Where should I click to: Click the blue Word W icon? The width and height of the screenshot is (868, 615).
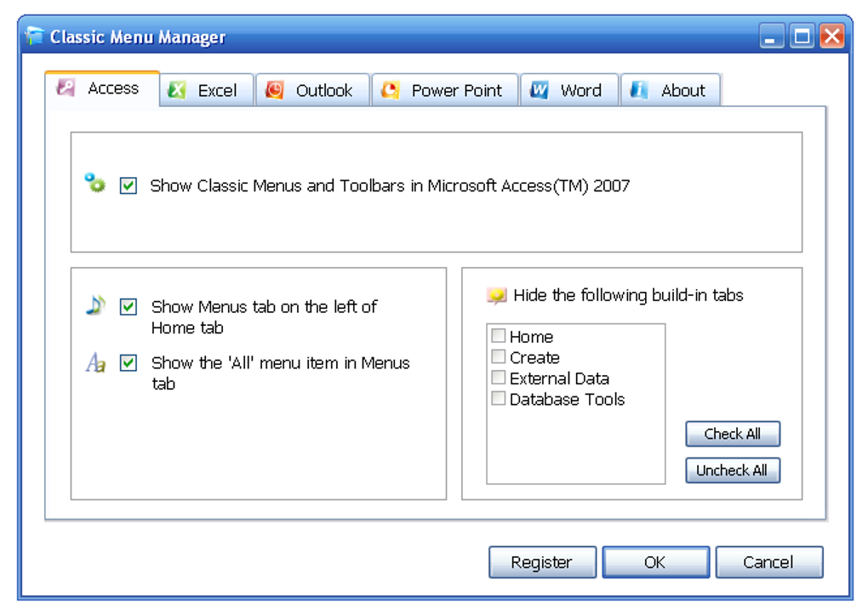click(539, 89)
